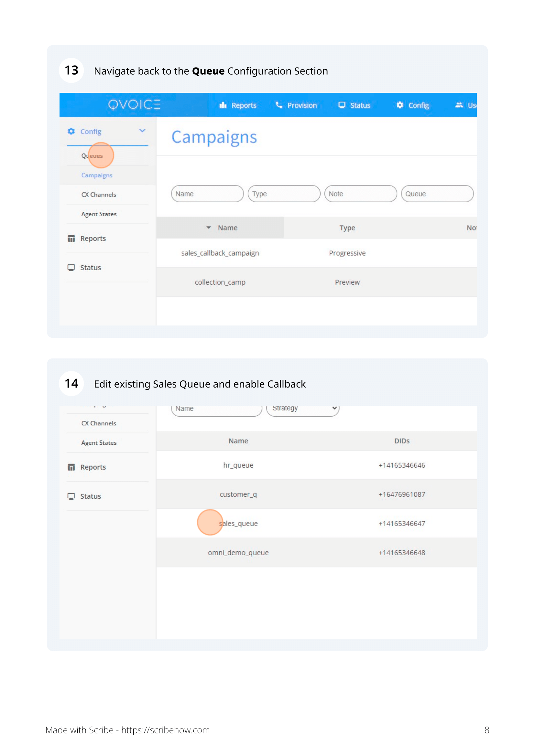This screenshot has height=756, width=535.
Task: Focus the Name filter field on Queues
Action: click(216, 410)
